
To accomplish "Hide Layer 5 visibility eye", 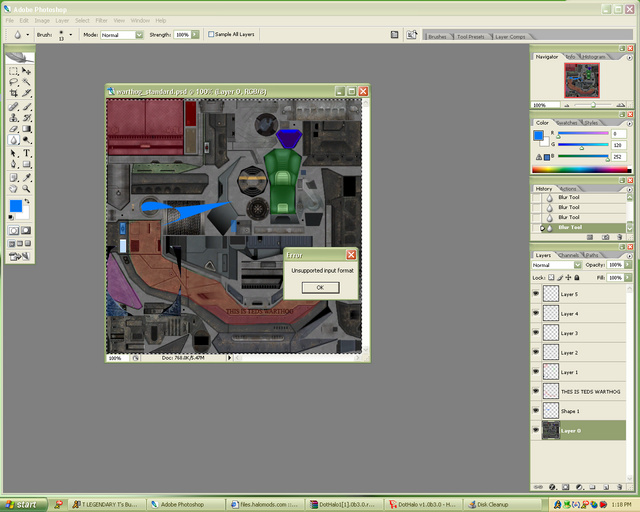I will [536, 294].
